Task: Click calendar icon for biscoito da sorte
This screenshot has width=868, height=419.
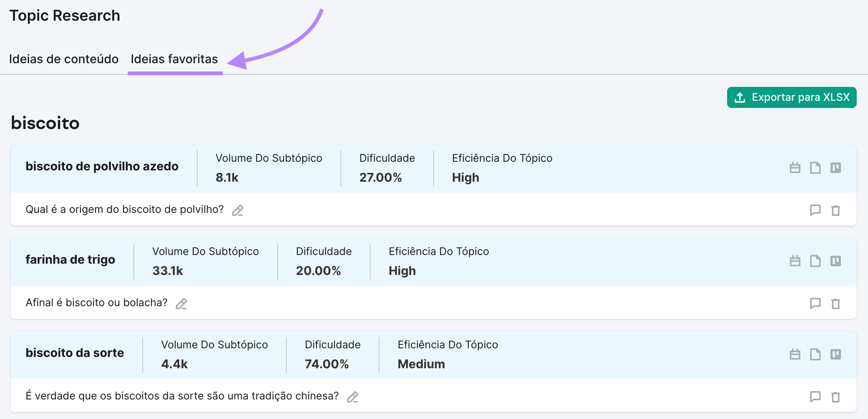Action: click(795, 354)
